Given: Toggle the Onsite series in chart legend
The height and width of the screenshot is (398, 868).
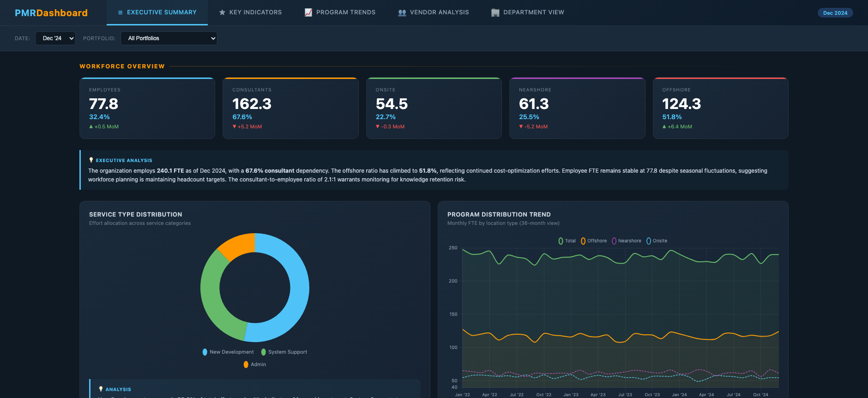Looking at the screenshot, I should tap(657, 241).
